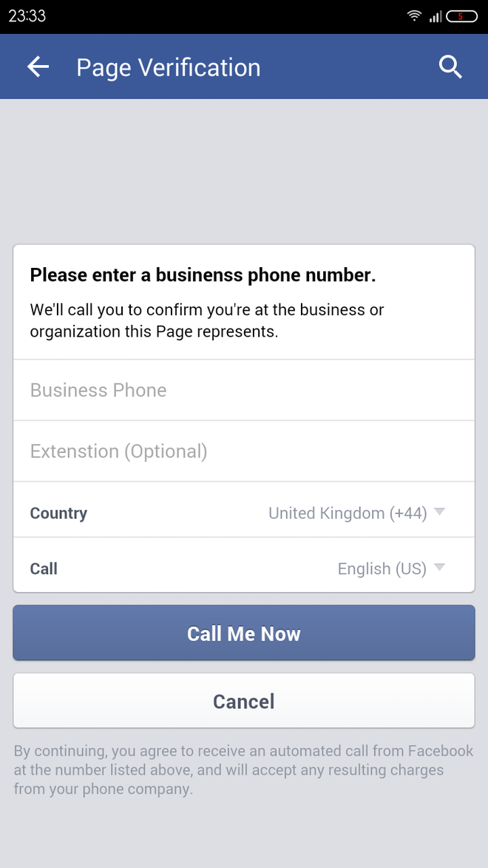Open search with the magnifier icon
488x868 pixels.
pos(450,67)
